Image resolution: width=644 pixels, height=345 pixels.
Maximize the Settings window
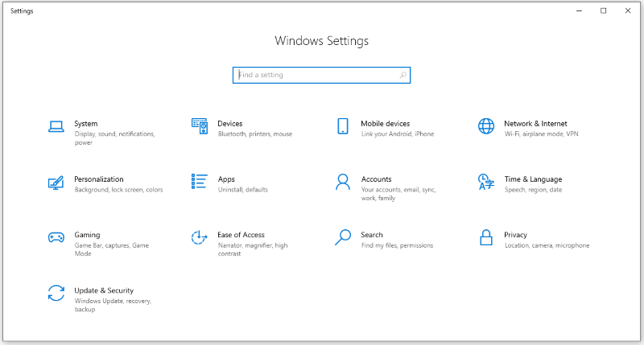(x=603, y=10)
